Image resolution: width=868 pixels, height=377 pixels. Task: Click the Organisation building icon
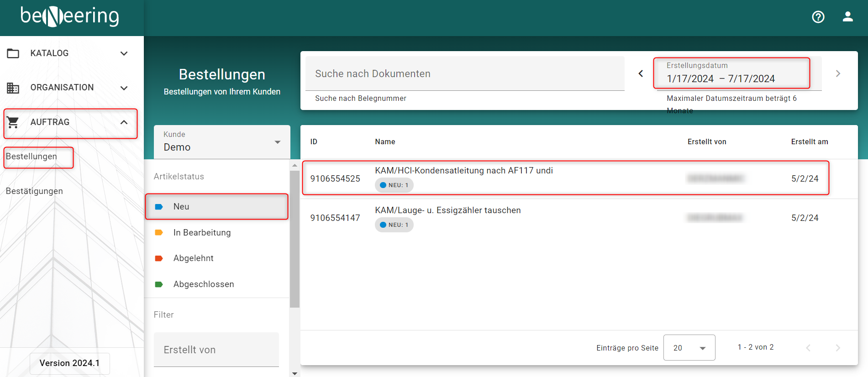tap(13, 88)
